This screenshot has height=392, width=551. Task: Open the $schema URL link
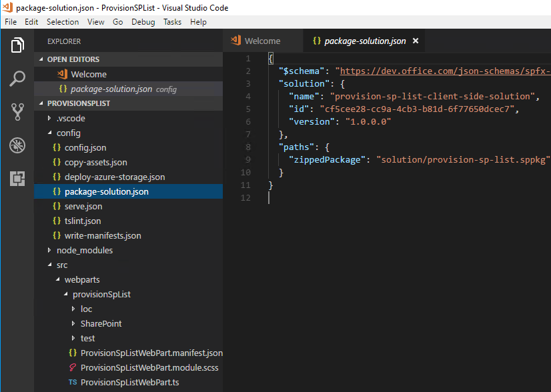(445, 71)
